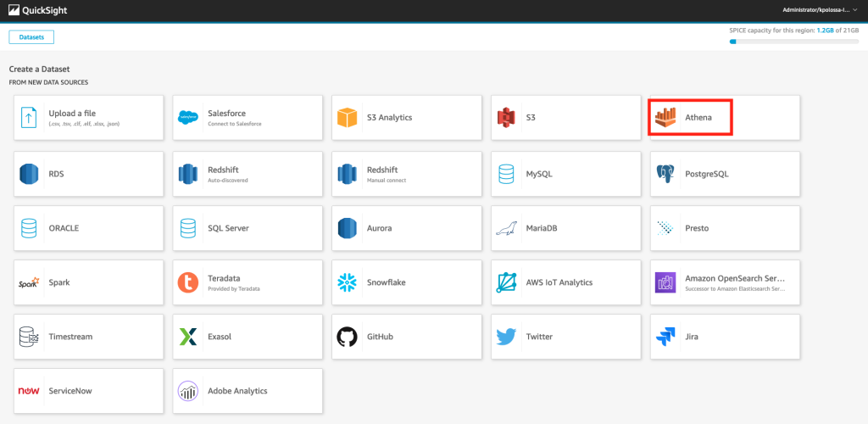Choose the Spark logo icon
The image size is (868, 424).
pos(29,282)
